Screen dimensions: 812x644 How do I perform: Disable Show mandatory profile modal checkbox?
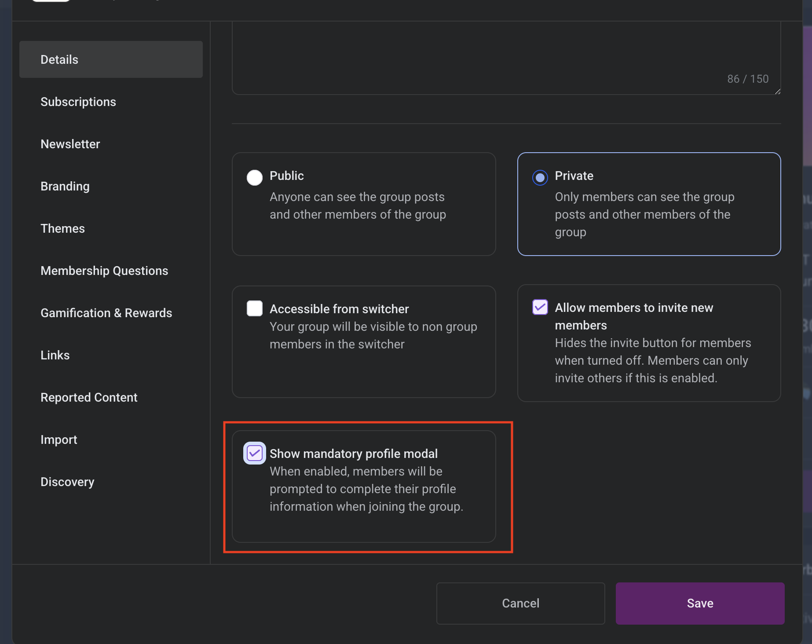pyautogui.click(x=255, y=453)
